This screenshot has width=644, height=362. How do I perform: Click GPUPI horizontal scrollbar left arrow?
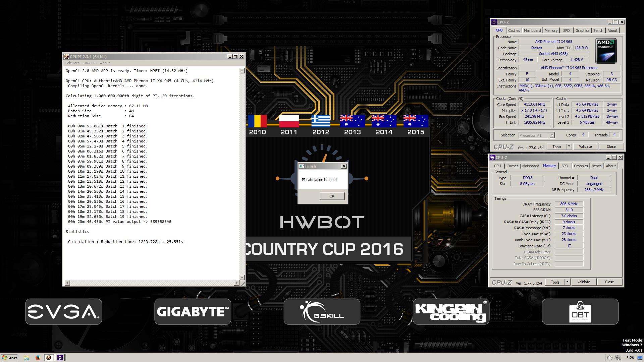(x=67, y=283)
